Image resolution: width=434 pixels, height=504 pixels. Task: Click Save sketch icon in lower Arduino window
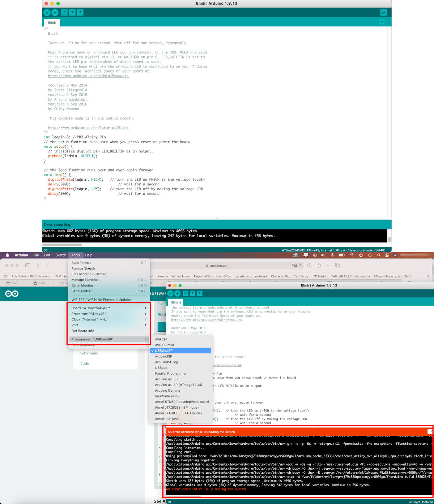pos(200,293)
